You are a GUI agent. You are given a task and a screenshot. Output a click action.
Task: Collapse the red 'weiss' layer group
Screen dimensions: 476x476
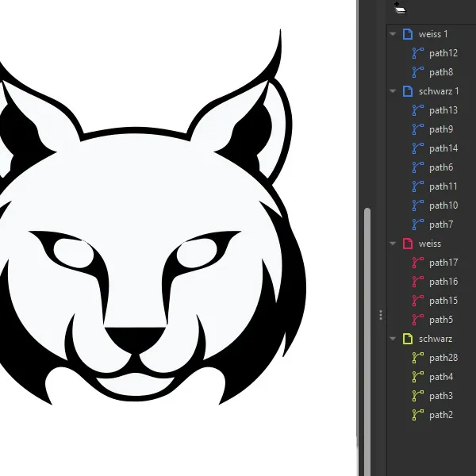[393, 244]
